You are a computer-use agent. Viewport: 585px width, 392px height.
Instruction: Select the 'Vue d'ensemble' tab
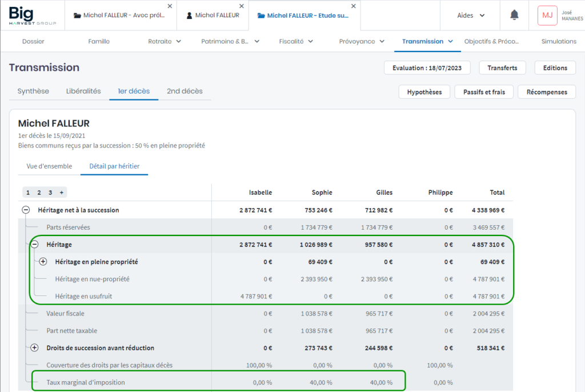49,166
